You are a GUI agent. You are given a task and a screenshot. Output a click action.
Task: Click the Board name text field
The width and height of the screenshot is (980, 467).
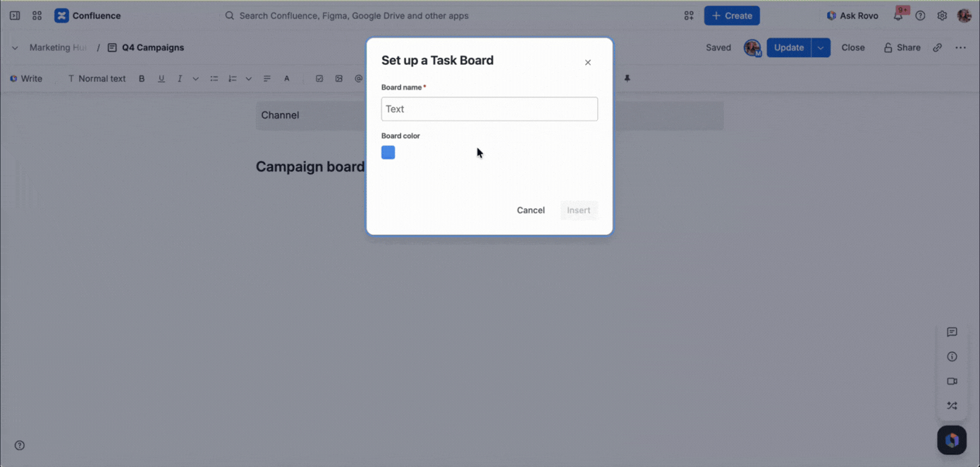pos(489,109)
